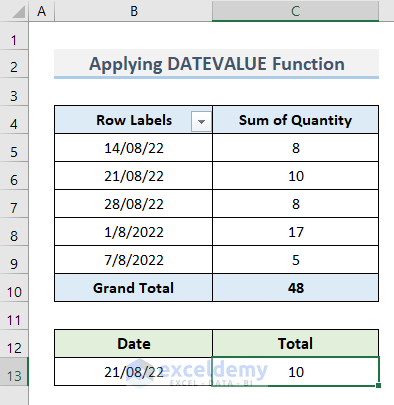Select column B header
The image size is (394, 405).
133,11
